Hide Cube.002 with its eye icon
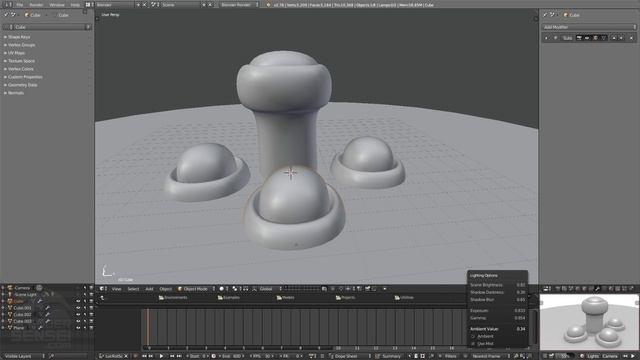Viewport: 640px width, 360px height. coord(78,314)
